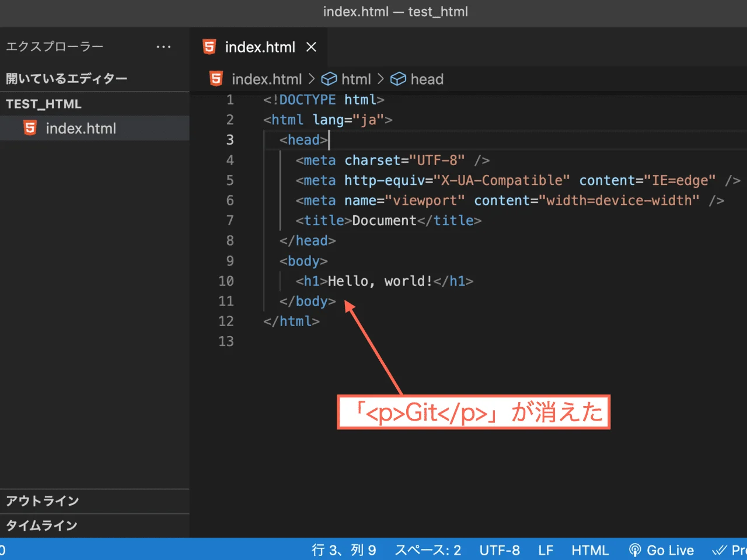Collapse the 開いているエディター section
The height and width of the screenshot is (560, 747).
(66, 78)
